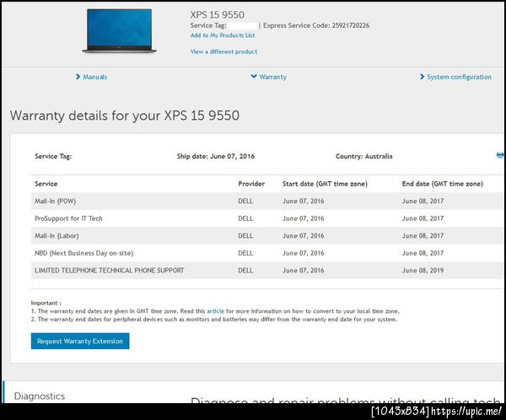The image size is (506, 420).
Task: Click the Service column header
Action: pos(46,184)
